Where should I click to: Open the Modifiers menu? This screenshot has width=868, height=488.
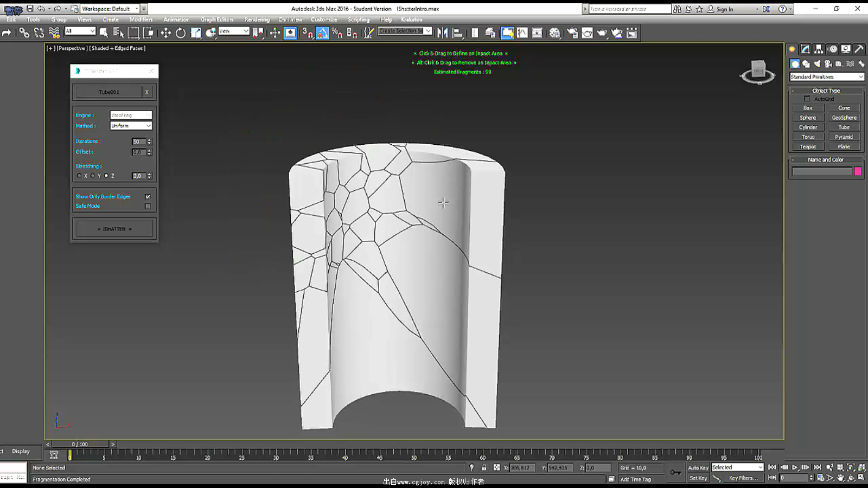(x=141, y=20)
